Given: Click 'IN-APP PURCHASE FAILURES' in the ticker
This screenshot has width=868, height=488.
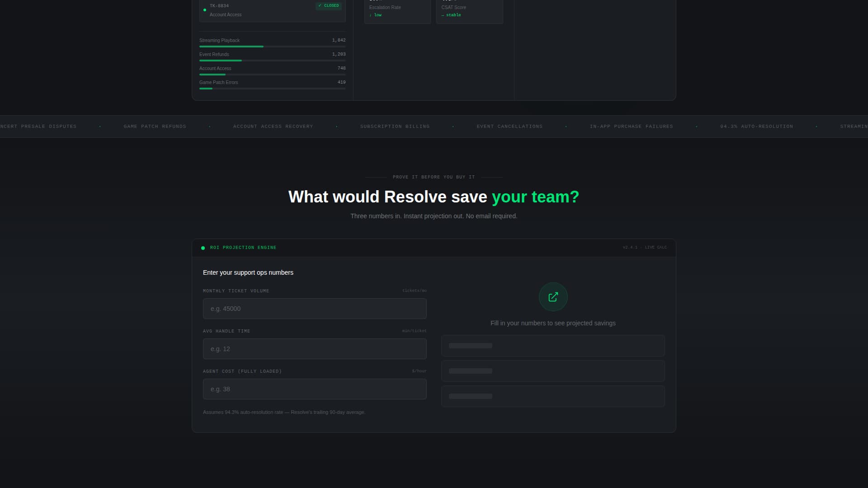Looking at the screenshot, I should 631,127.
